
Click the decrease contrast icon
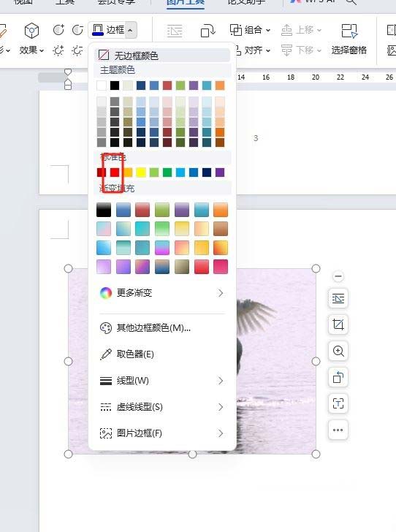(x=77, y=30)
